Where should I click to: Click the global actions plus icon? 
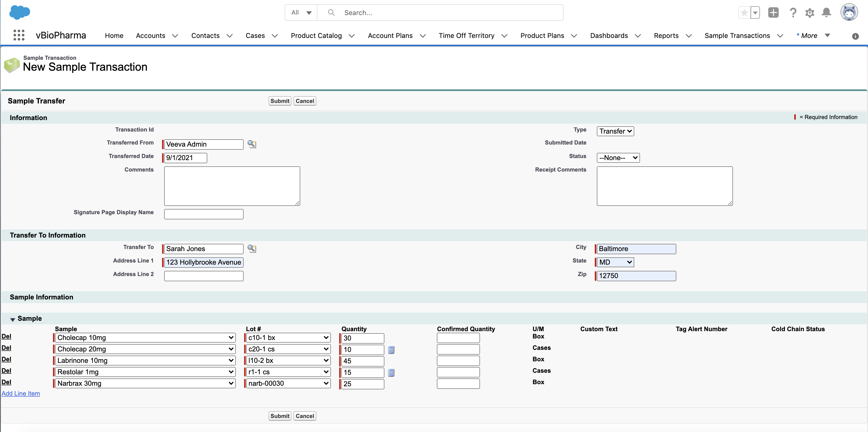point(773,13)
